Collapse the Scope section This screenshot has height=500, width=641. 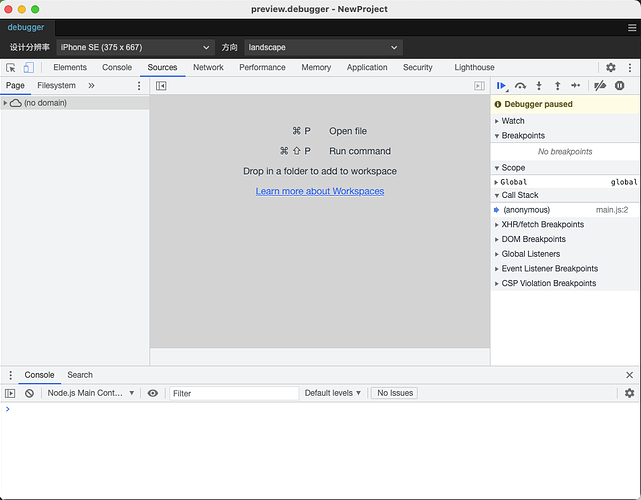point(497,168)
